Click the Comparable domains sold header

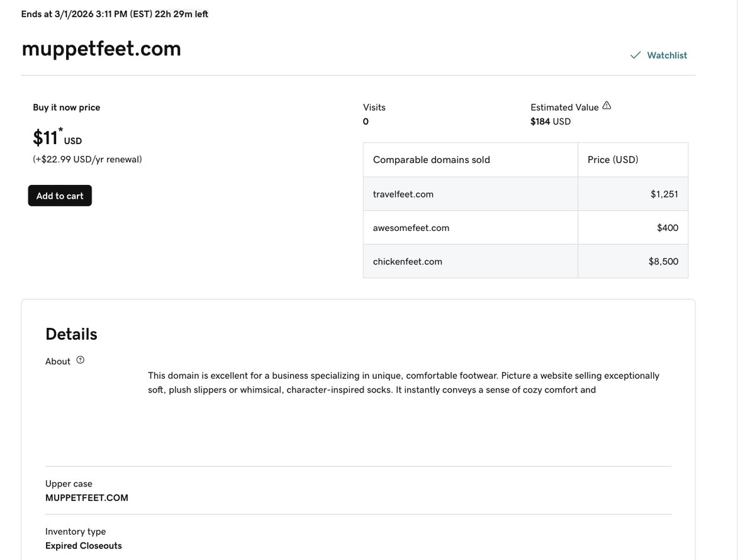click(x=471, y=160)
